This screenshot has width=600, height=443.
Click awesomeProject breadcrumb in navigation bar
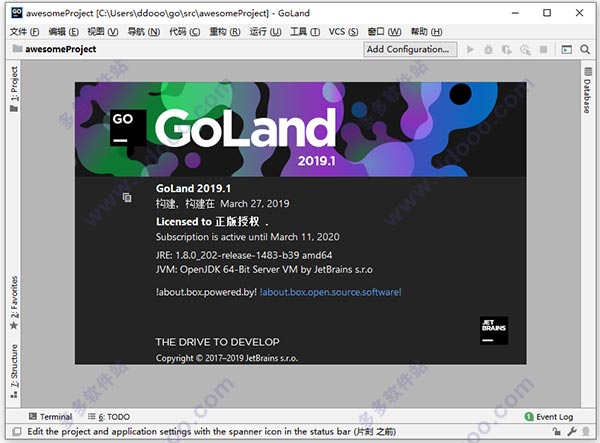click(60, 49)
